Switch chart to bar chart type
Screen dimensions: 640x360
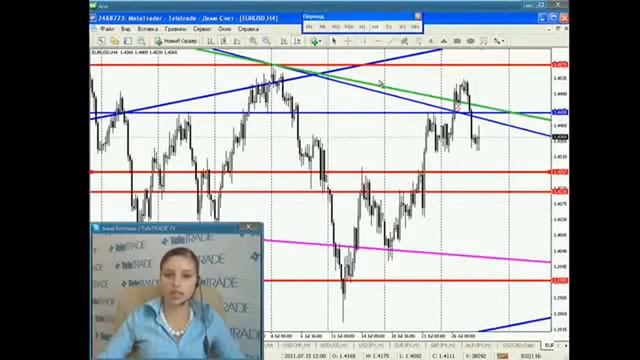point(210,41)
